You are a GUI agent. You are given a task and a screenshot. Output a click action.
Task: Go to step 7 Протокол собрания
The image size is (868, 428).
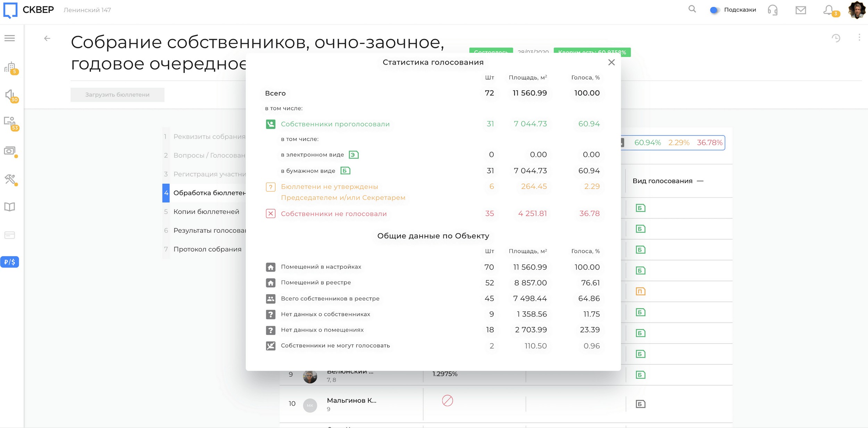click(x=207, y=249)
